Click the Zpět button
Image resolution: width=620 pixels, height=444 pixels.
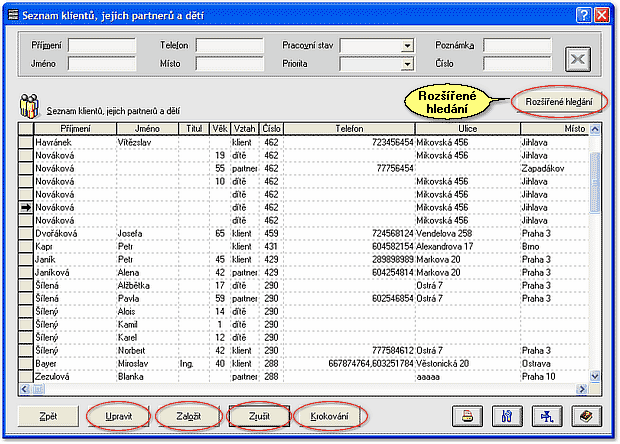point(47,415)
